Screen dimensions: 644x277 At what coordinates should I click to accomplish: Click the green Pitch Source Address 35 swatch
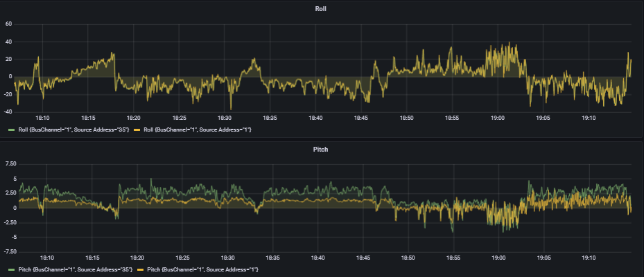(x=12, y=269)
